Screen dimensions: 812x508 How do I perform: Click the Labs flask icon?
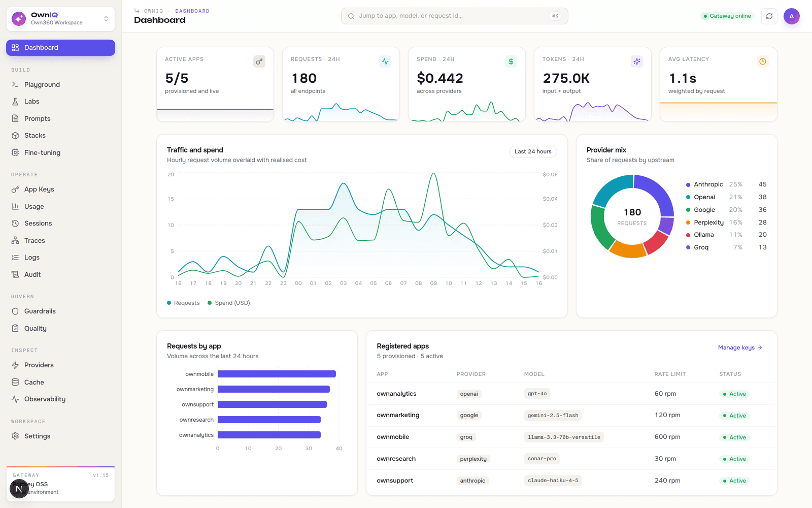pyautogui.click(x=15, y=102)
